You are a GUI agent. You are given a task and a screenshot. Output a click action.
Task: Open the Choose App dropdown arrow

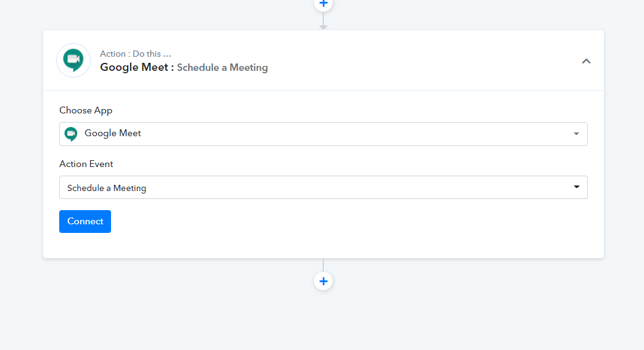576,134
